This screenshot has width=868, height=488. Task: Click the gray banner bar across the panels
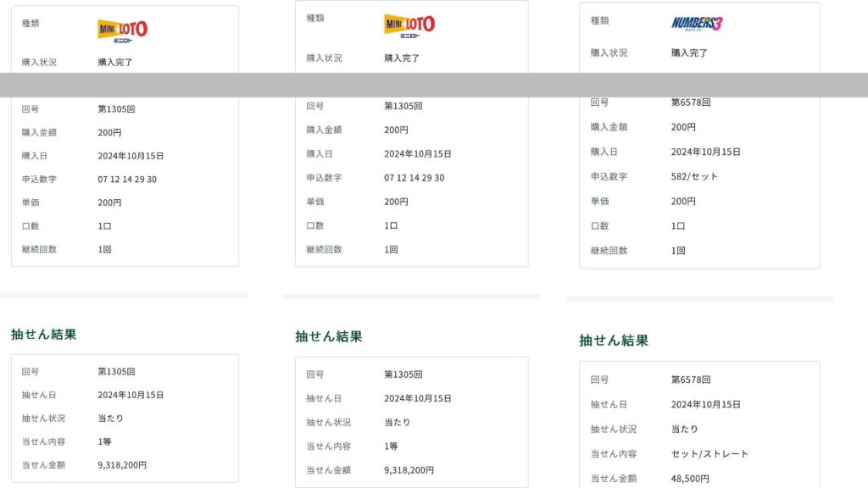(434, 85)
